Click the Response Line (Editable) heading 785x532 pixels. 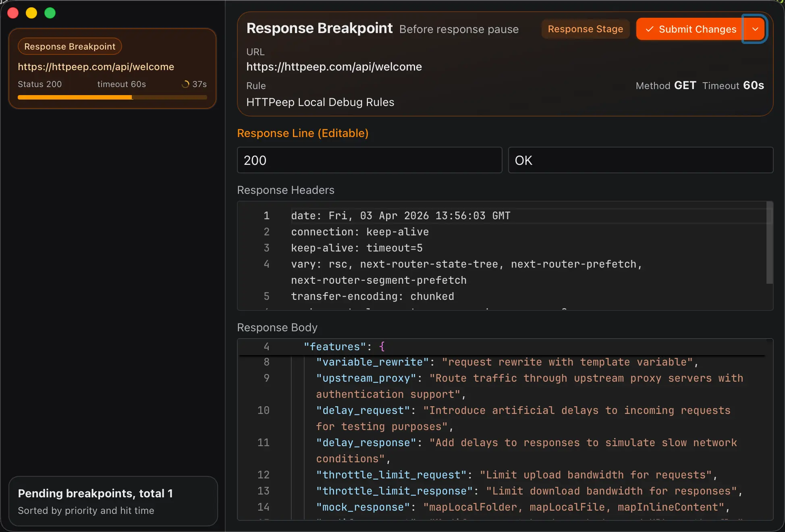[x=303, y=133]
